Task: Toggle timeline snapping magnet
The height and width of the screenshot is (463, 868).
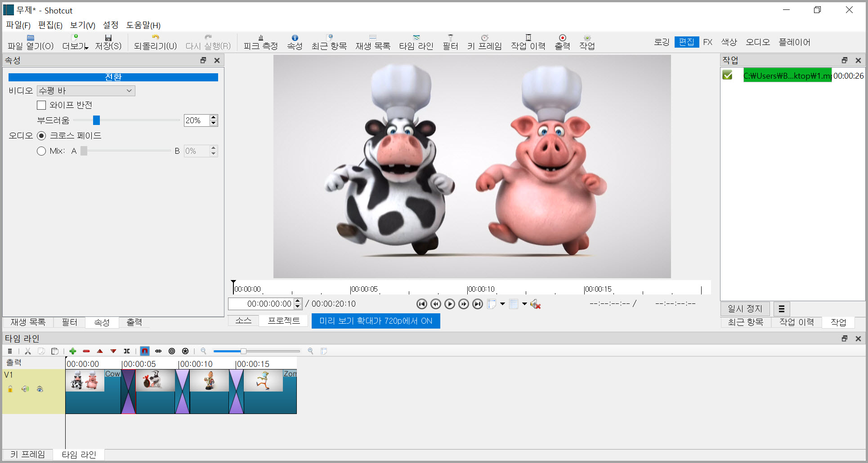Action: (145, 351)
